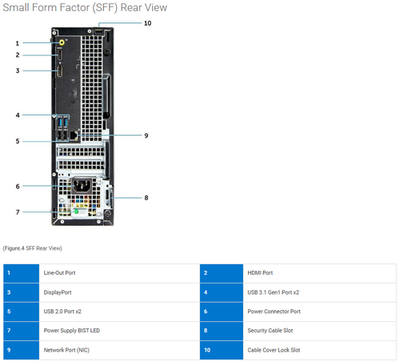Select the Cable Cover Lock Slot cell
400x362 pixels.
(320, 350)
